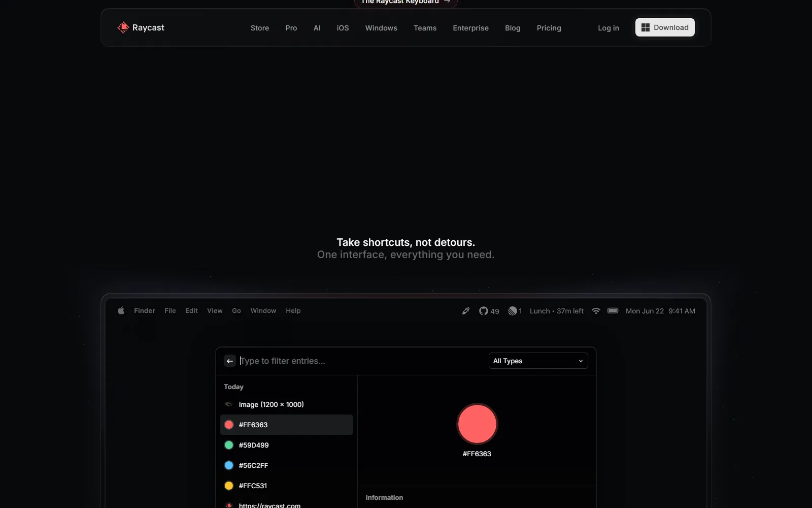Select iOS in the navigation bar
The image size is (812, 508).
tap(343, 28)
